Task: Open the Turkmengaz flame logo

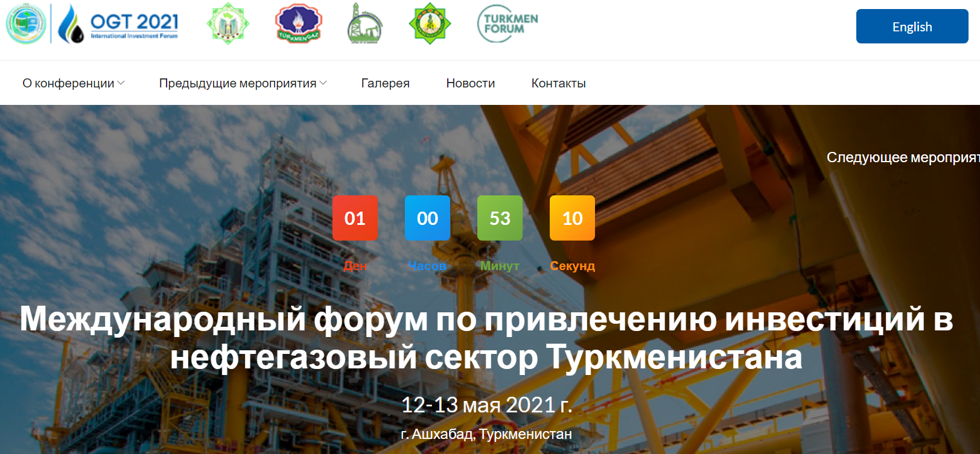Action: 298,24
